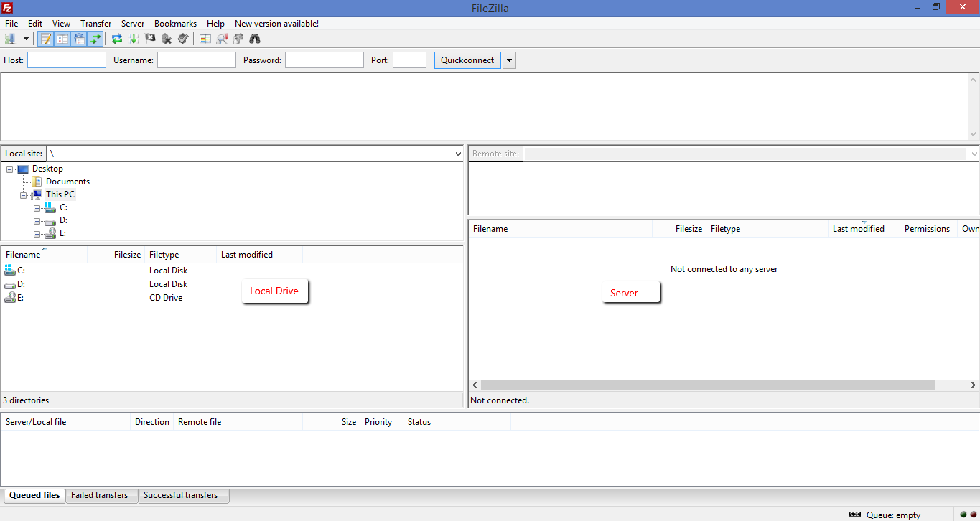The image size is (980, 521).
Task: Focus the Password input field
Action: [x=325, y=60]
